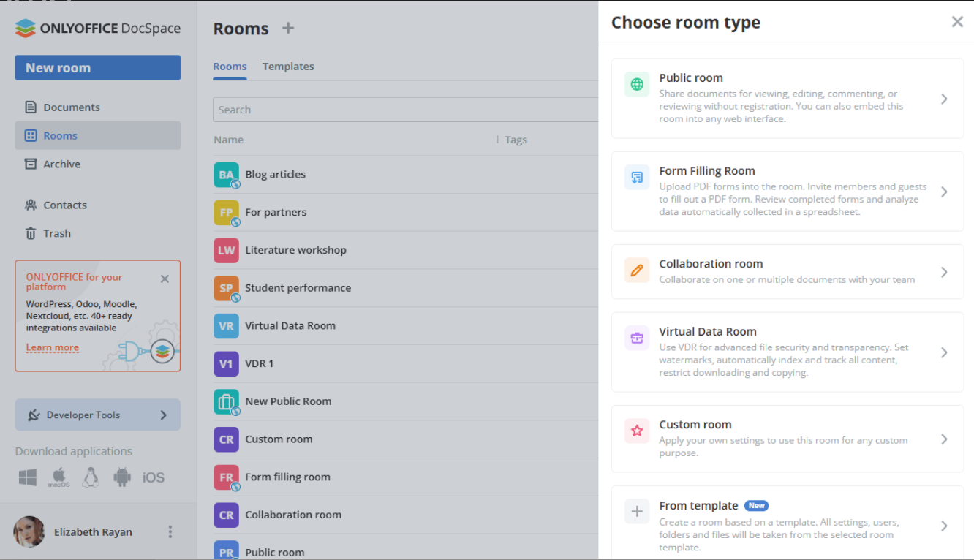Image resolution: width=974 pixels, height=560 pixels.
Task: Click the Windows download application icon
Action: point(28,477)
